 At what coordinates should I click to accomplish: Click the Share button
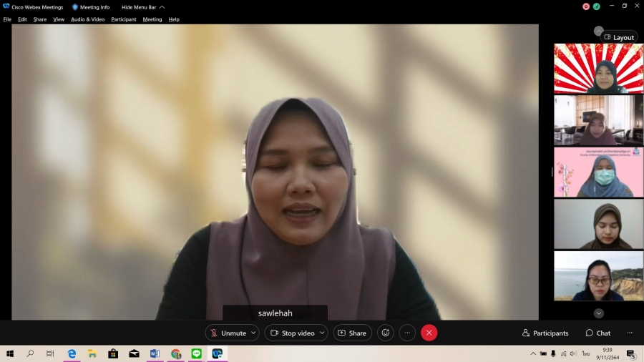pyautogui.click(x=352, y=333)
